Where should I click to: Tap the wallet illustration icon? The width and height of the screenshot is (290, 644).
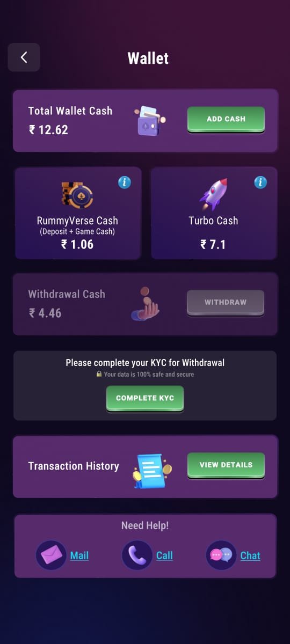point(150,120)
